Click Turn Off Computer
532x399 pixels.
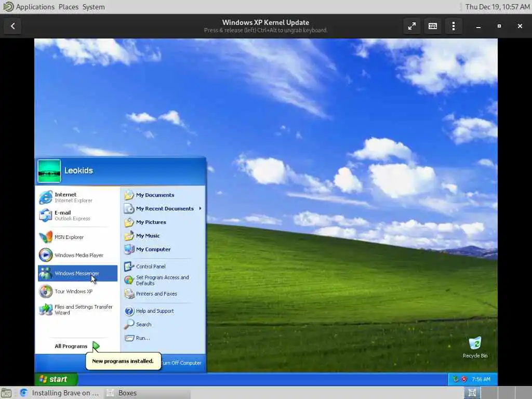point(181,363)
